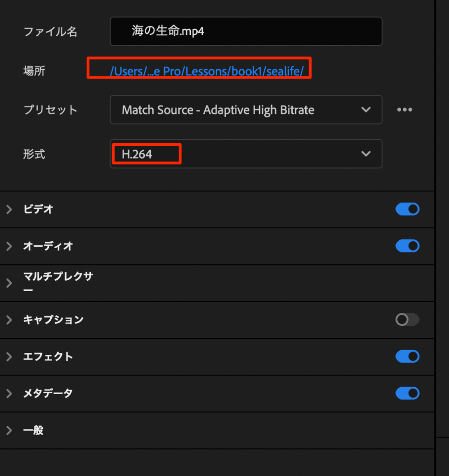Turn off the オーディオ toggle
The height and width of the screenshot is (476, 449).
tap(407, 246)
